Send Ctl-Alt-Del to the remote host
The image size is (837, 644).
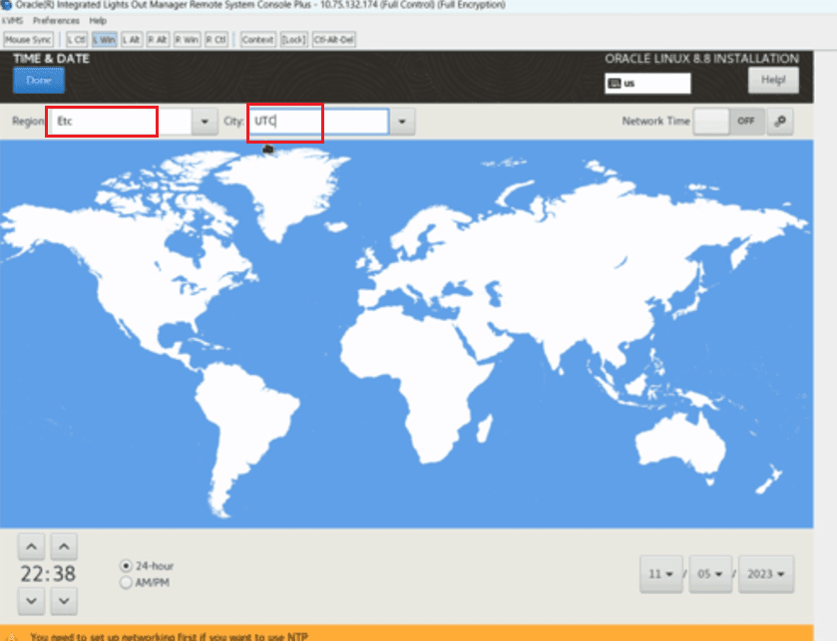pos(334,40)
